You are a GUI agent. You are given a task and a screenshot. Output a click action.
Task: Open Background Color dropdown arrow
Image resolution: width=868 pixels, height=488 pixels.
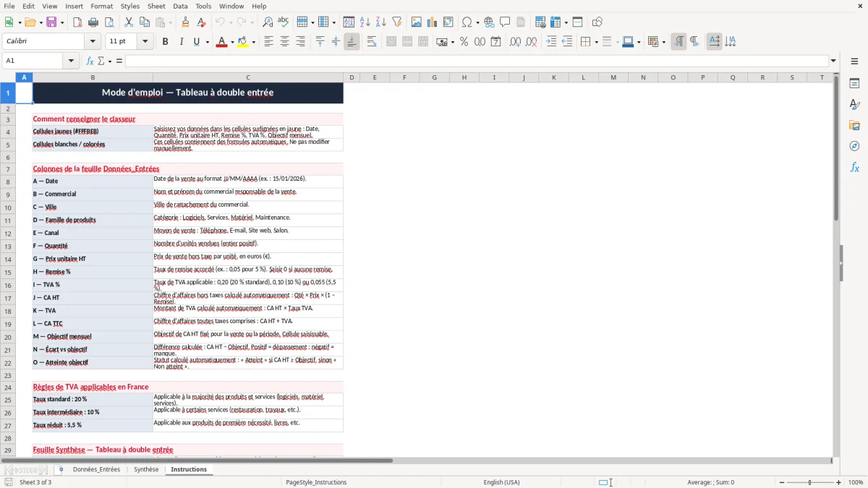tap(253, 42)
